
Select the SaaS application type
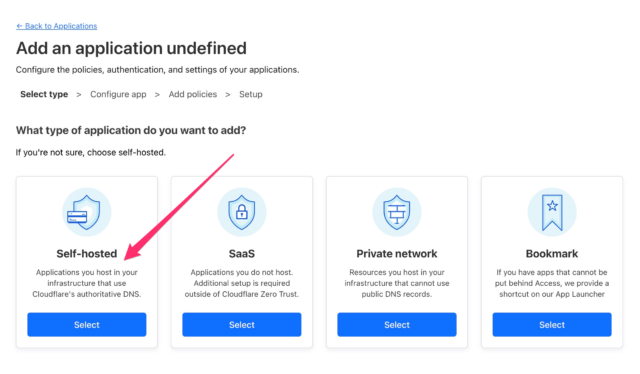(242, 325)
